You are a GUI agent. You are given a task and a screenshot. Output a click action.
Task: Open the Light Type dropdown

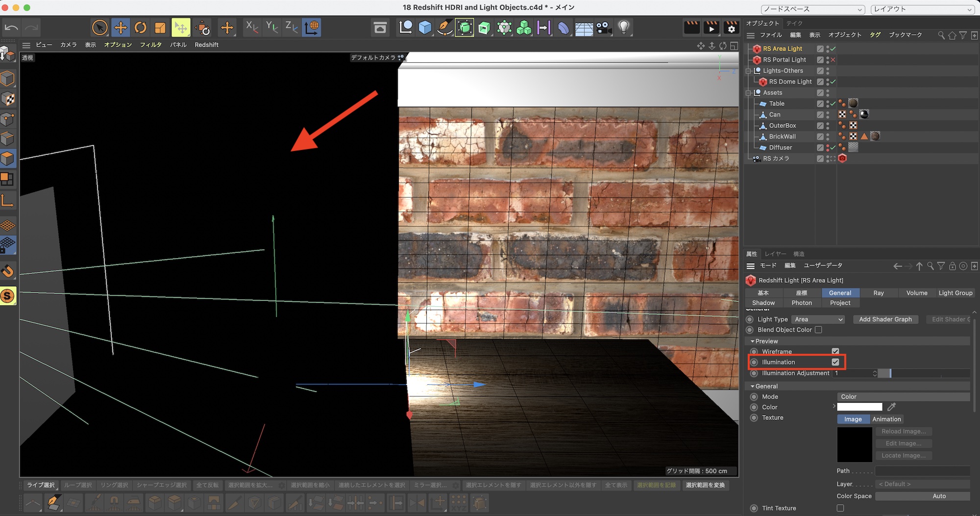click(818, 319)
